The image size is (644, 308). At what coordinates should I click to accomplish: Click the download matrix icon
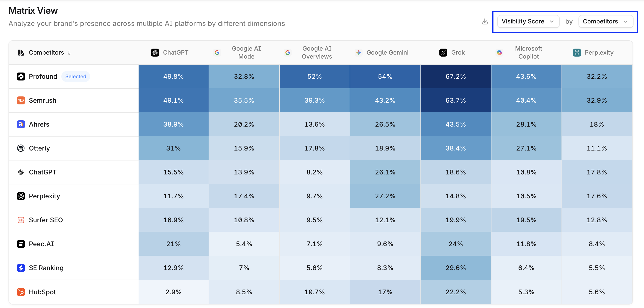pyautogui.click(x=484, y=21)
